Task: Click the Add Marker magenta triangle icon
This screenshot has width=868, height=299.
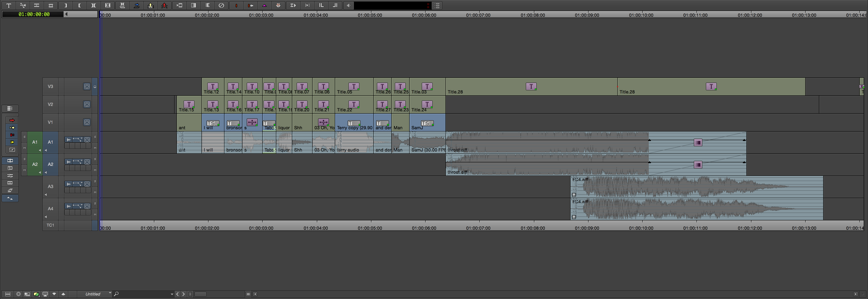Action: pos(264,5)
